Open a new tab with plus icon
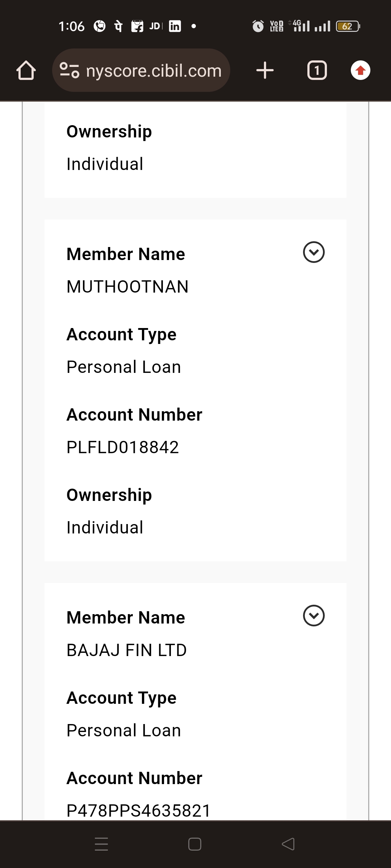The image size is (391, 868). [x=265, y=70]
